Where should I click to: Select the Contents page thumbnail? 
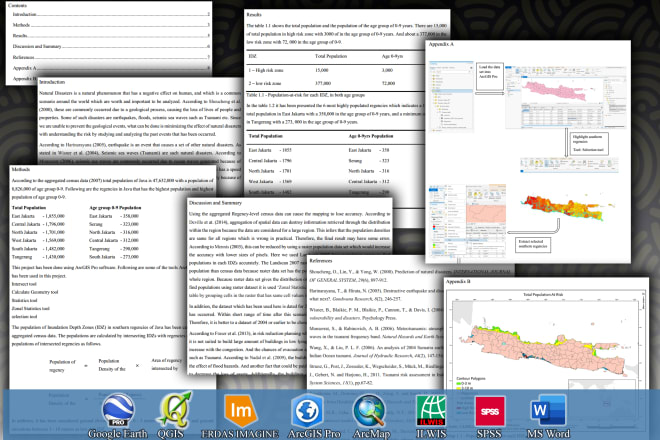coord(109,42)
